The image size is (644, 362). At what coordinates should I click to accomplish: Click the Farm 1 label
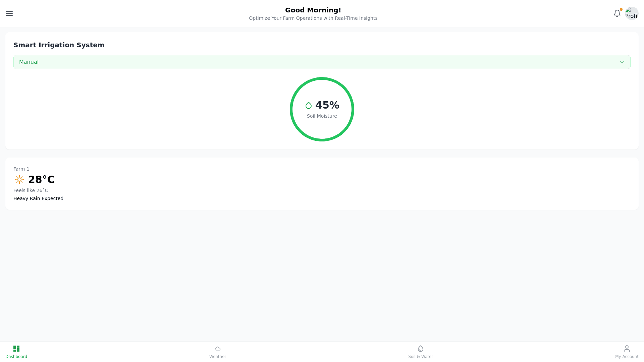point(21,169)
